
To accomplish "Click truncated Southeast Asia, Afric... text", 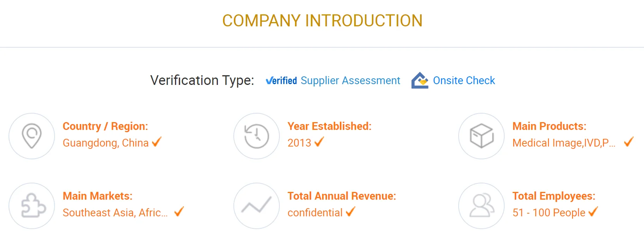I will [115, 213].
